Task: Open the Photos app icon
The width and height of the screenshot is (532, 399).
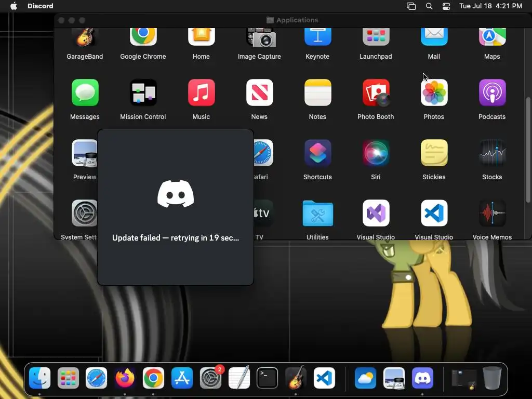Action: [434, 92]
